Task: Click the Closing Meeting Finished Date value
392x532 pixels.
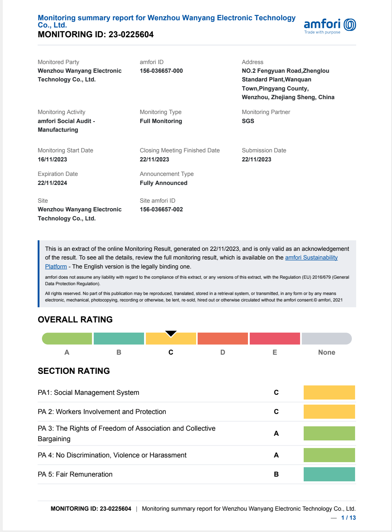Action: tap(155, 160)
